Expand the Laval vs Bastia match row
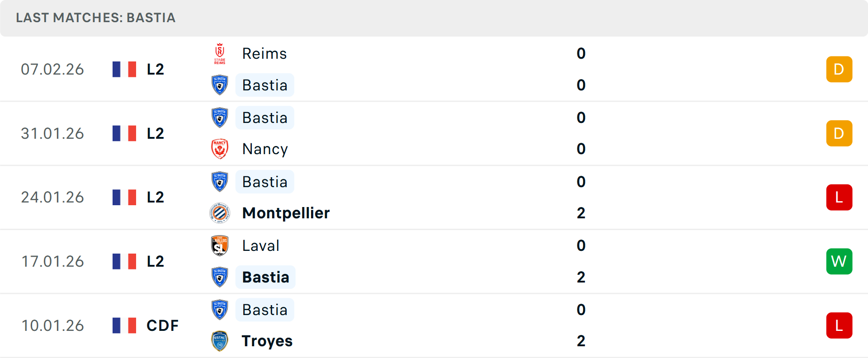The image size is (868, 358). pyautogui.click(x=434, y=261)
